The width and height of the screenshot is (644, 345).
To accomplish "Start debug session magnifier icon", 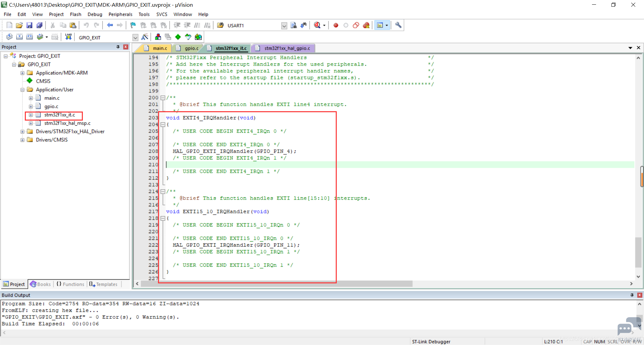I will click(x=317, y=25).
